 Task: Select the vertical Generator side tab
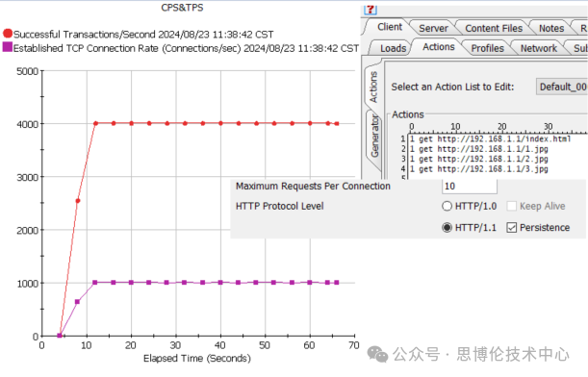click(x=374, y=137)
